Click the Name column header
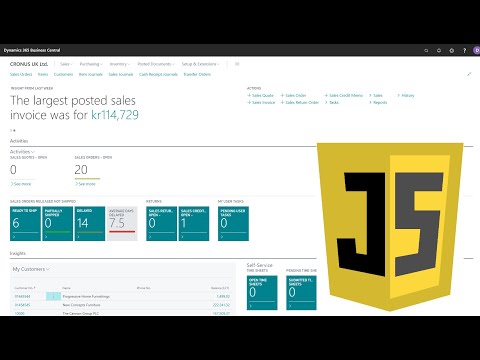Image resolution: width=480 pixels, height=360 pixels. (x=66, y=288)
